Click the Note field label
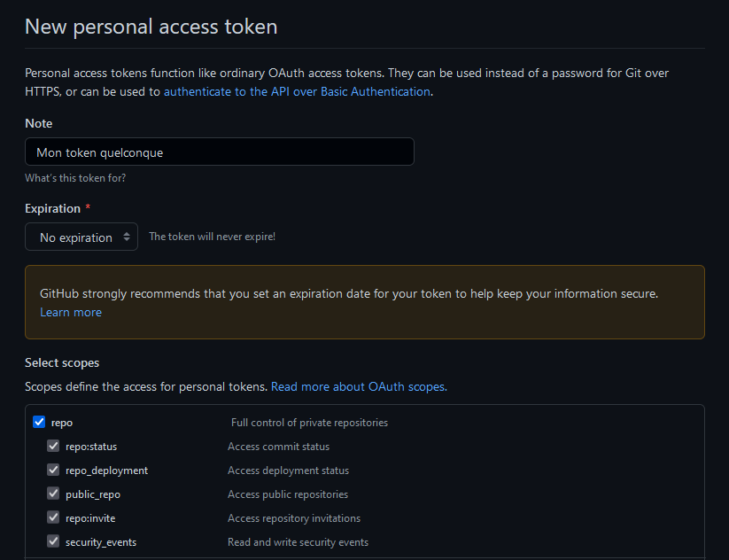This screenshot has height=560, width=729. [38, 123]
